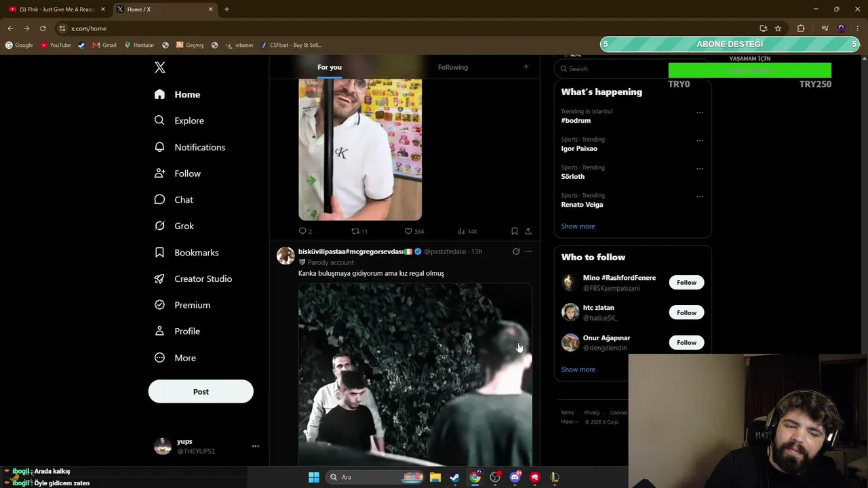Click the white Post button
This screenshot has height=488, width=868.
[x=201, y=392]
